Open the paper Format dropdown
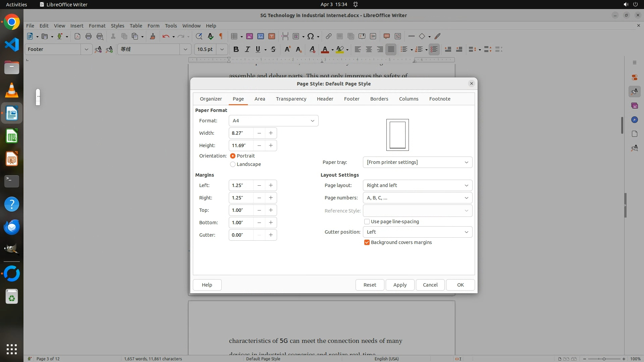The height and width of the screenshot is (362, 644). pyautogui.click(x=273, y=121)
